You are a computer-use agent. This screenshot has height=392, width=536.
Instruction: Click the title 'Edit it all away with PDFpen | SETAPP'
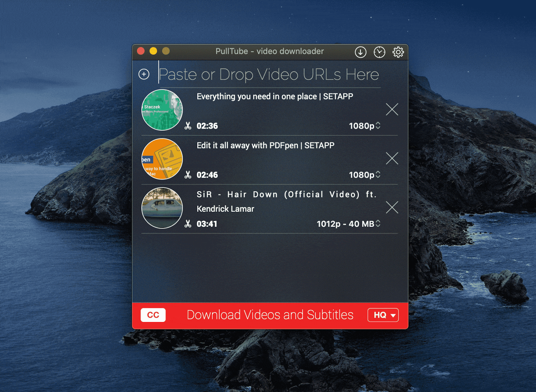point(265,145)
